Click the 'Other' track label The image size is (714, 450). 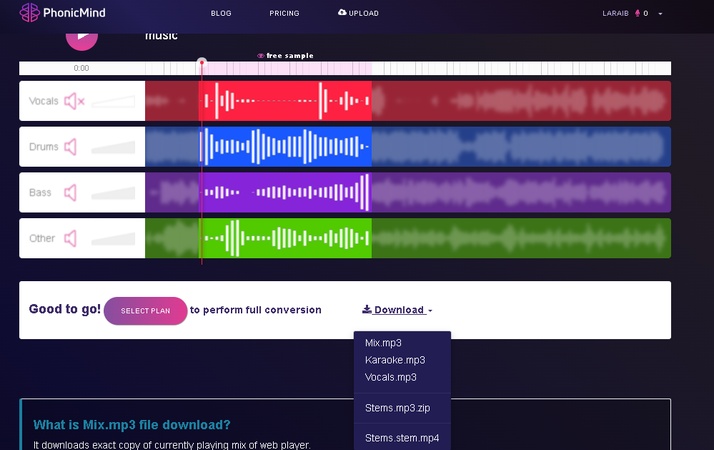tap(42, 238)
